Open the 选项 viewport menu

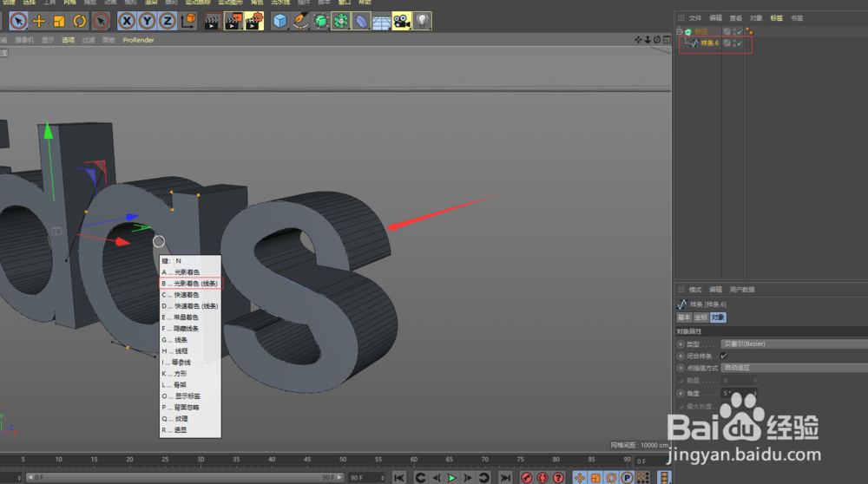[68, 41]
